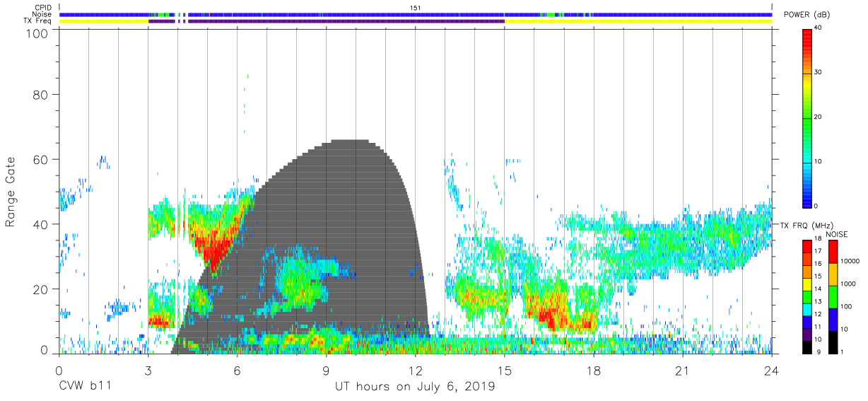Click power colorbar label '30'
Viewport: 868px width, 401px height.
[x=818, y=73]
